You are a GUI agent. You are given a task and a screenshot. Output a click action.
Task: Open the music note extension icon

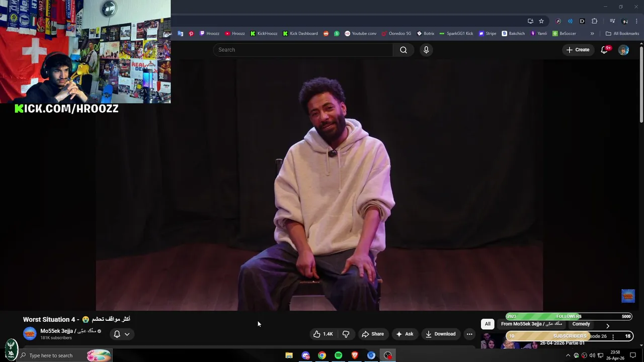click(x=558, y=21)
